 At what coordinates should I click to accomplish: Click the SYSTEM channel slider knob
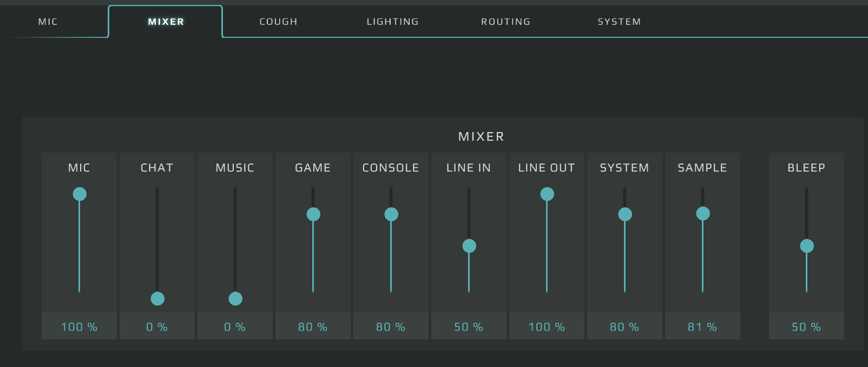click(x=625, y=214)
